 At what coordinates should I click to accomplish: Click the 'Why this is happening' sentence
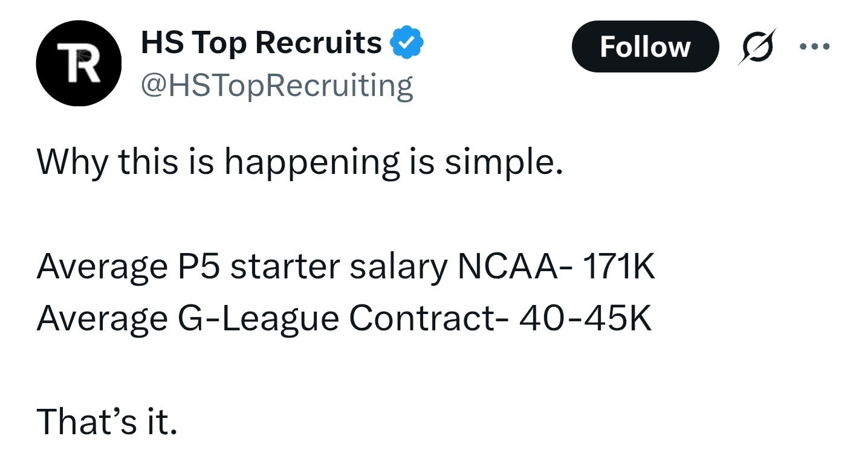point(299,163)
